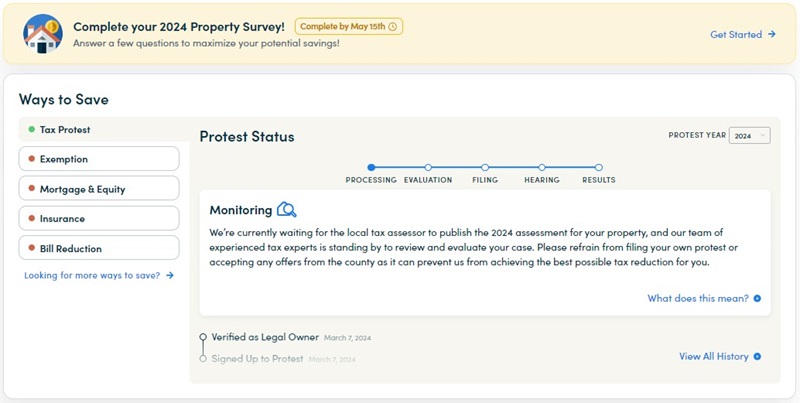This screenshot has width=800, height=403.
Task: Open the Exemption savings tab
Action: [x=99, y=159]
